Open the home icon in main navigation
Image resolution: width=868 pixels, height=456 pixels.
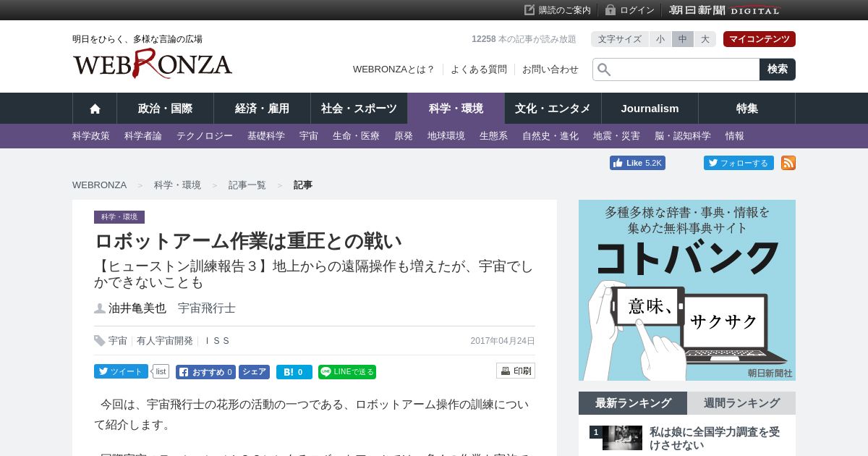(x=95, y=109)
